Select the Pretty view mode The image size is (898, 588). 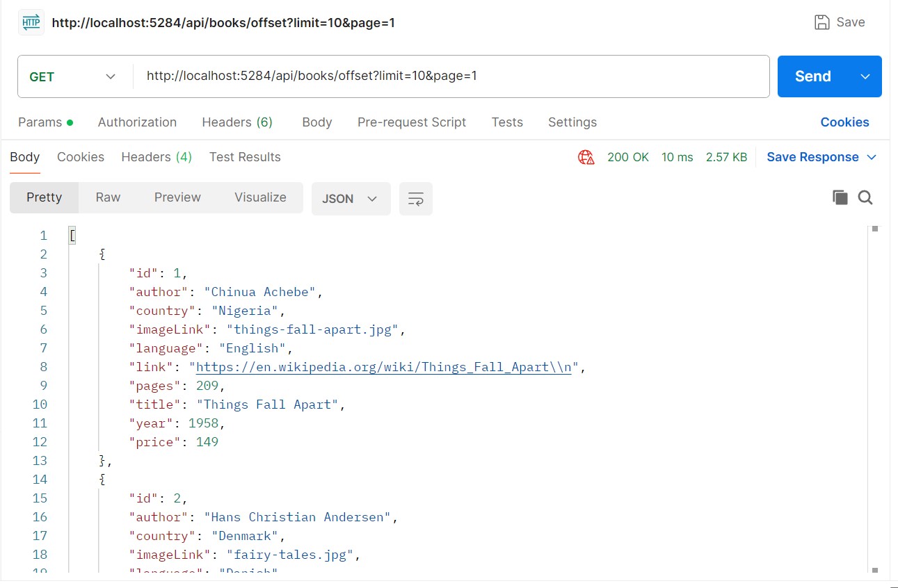point(45,197)
